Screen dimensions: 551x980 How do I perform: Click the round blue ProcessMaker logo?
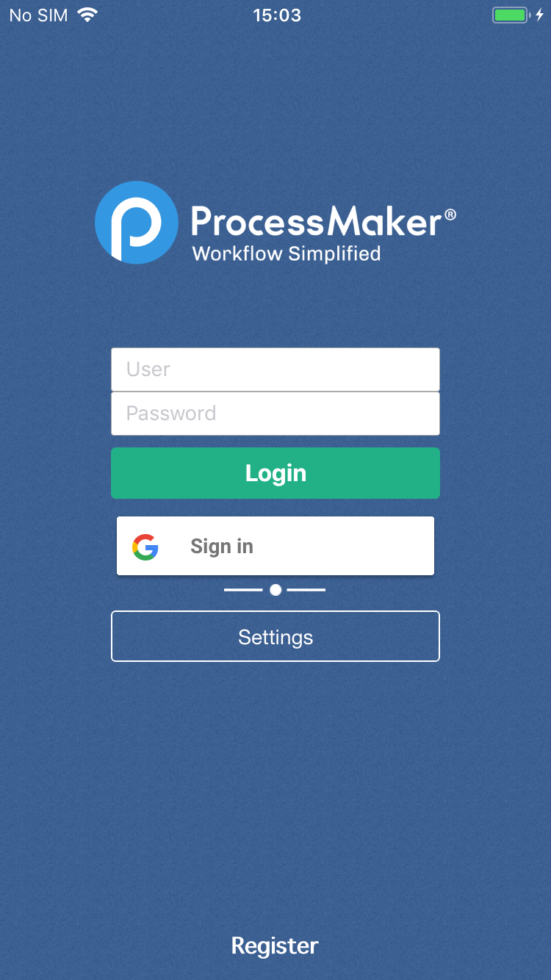click(137, 223)
